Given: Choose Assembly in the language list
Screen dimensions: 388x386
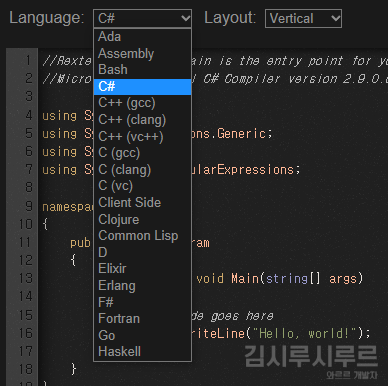Looking at the screenshot, I should tap(142, 53).
